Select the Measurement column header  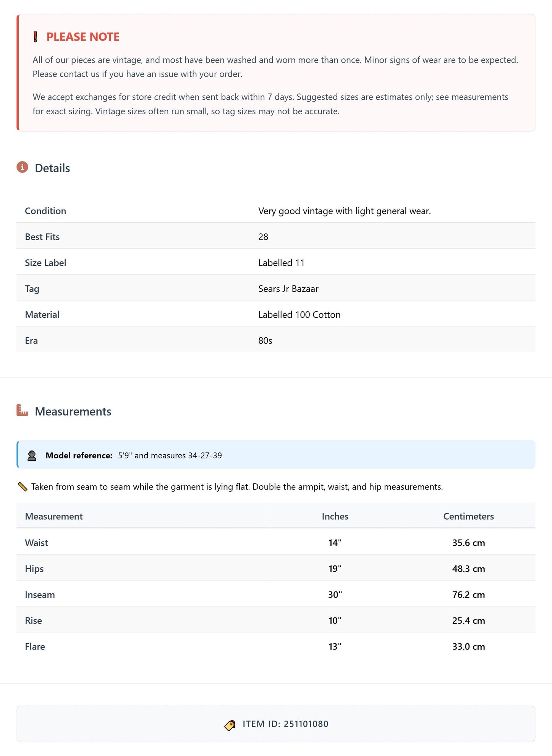(54, 516)
